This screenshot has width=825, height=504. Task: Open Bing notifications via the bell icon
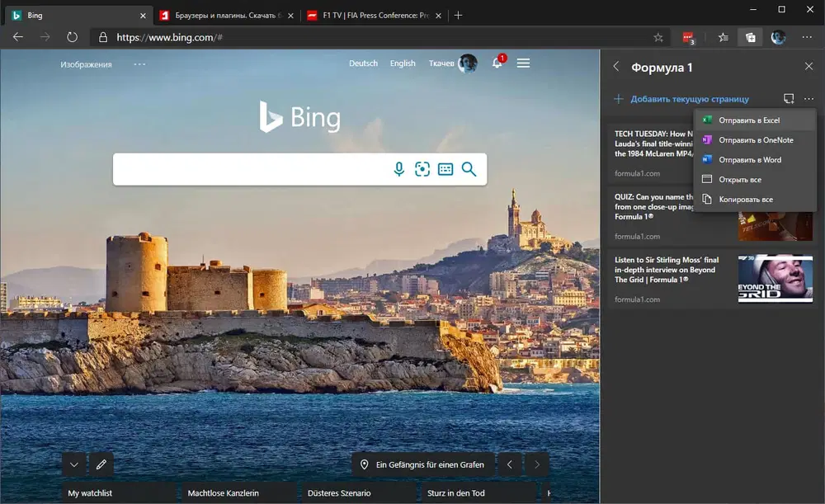click(496, 63)
